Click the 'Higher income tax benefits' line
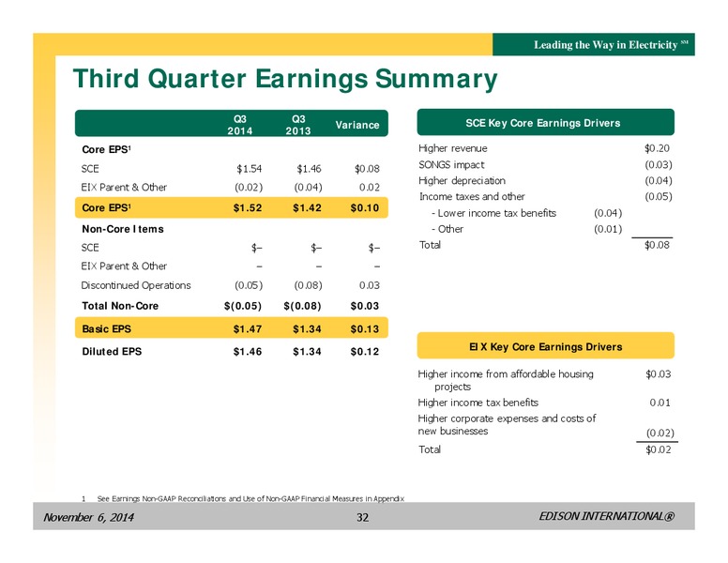The height and width of the screenshot is (563, 728). tap(478, 403)
